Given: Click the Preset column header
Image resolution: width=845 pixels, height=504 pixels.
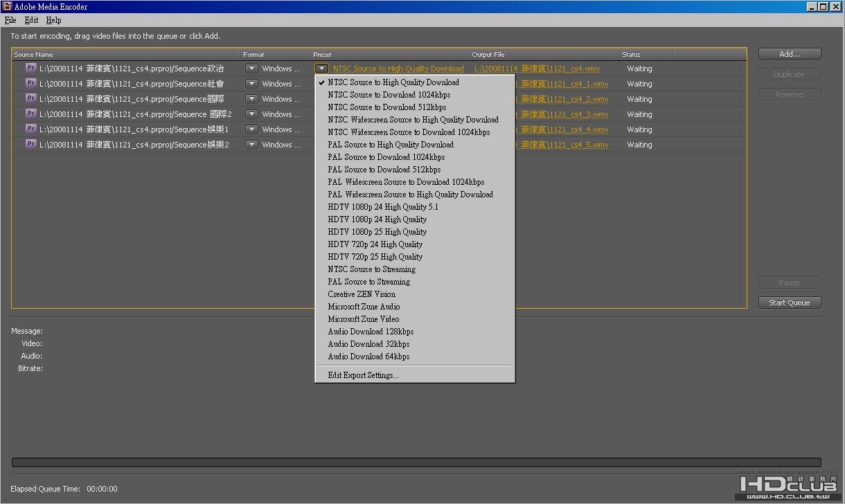Looking at the screenshot, I should (390, 54).
